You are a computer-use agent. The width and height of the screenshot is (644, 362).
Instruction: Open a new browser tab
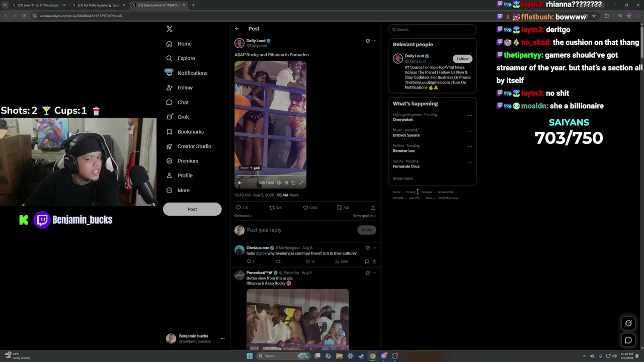(193, 5)
